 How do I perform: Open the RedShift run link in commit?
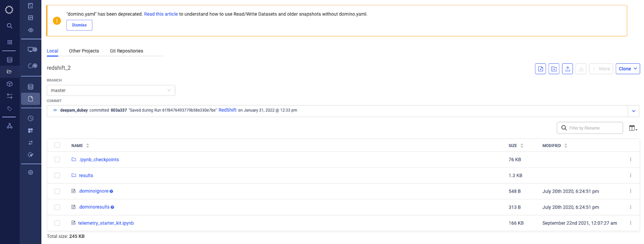(227, 110)
